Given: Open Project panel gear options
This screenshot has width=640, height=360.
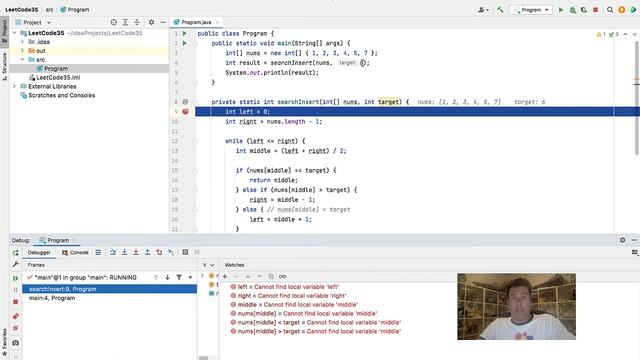Looking at the screenshot, I should pos(151,22).
